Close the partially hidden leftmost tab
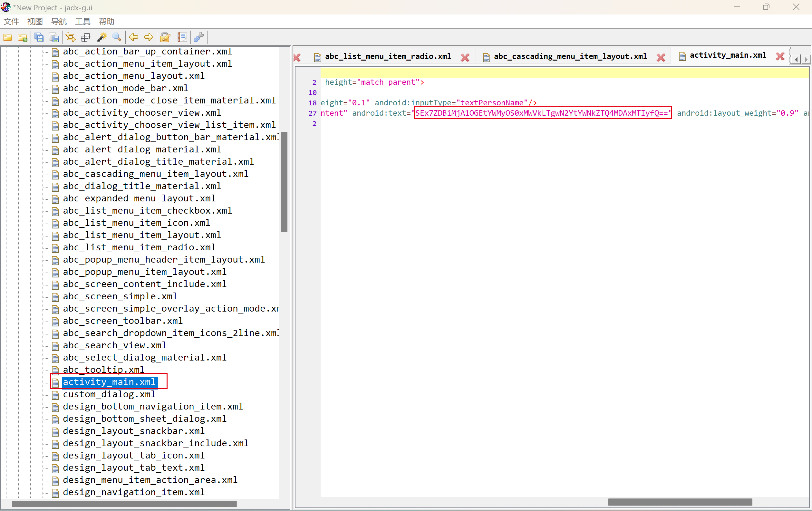812x511 pixels. pos(297,57)
